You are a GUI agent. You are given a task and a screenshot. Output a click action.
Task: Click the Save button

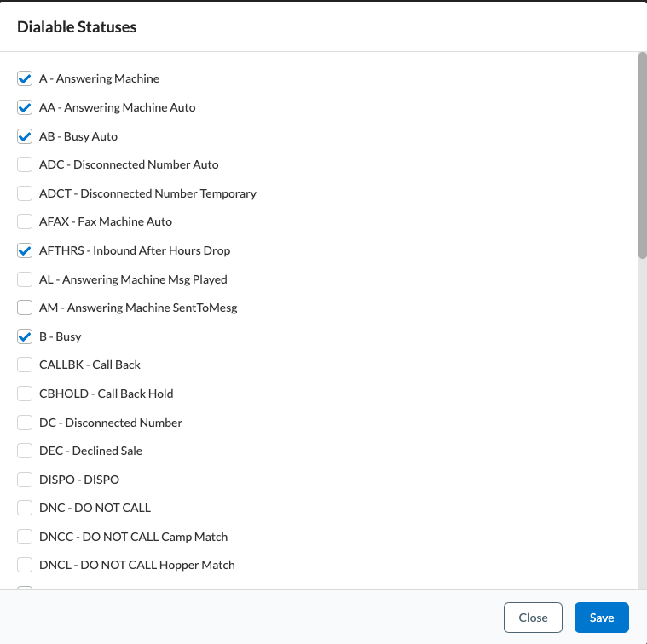pos(602,618)
